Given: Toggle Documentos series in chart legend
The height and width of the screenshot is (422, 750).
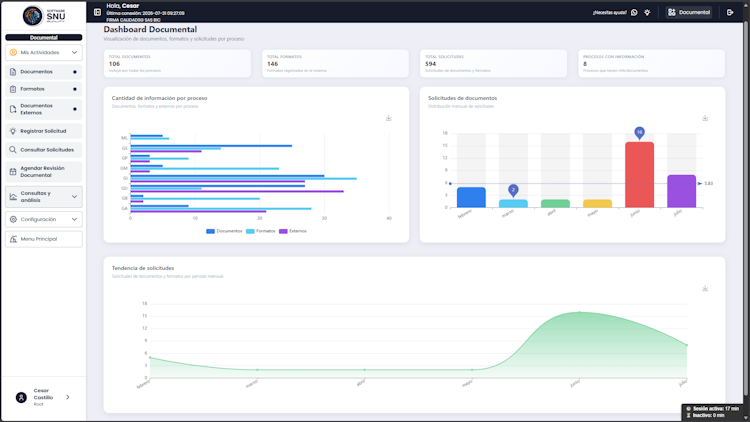Looking at the screenshot, I should [x=224, y=231].
